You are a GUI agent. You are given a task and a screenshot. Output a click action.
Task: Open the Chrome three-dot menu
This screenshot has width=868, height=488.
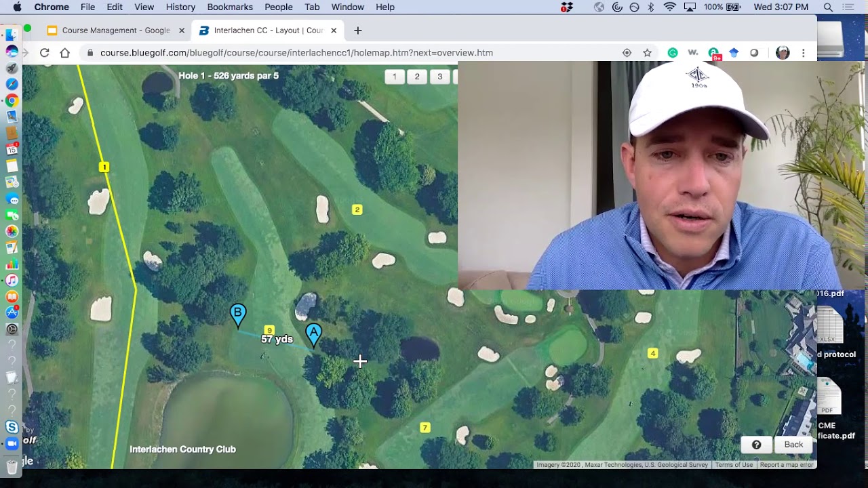tap(804, 53)
